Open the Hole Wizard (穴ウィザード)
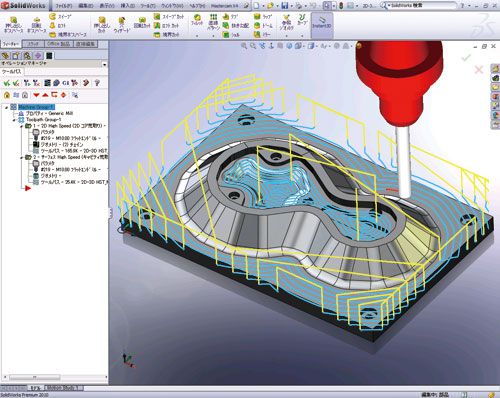 pyautogui.click(x=121, y=25)
